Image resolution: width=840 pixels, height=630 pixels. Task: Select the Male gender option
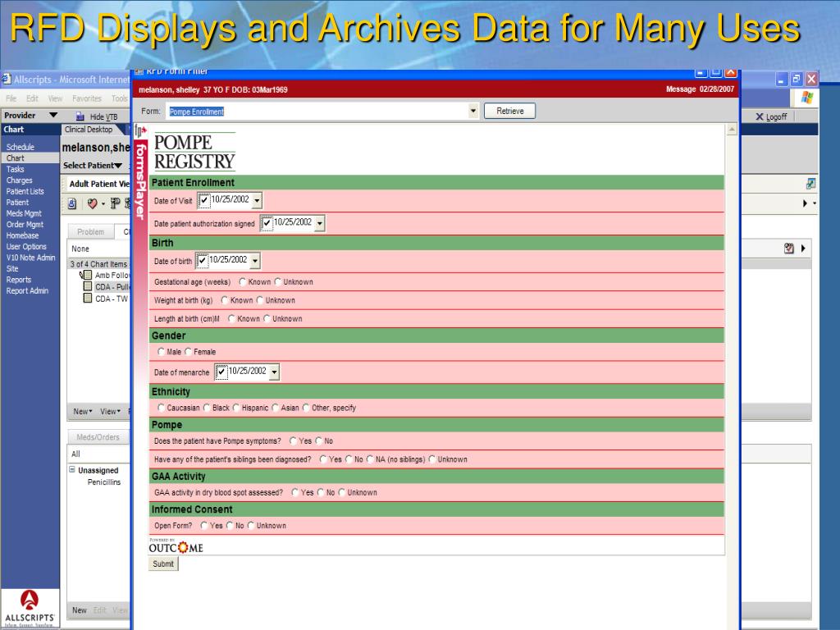162,351
